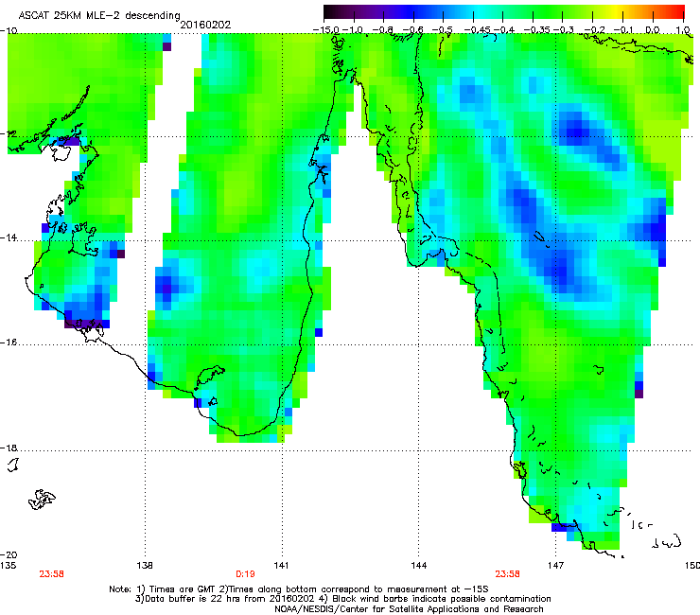Viewport: 700px width, 615px height.
Task: Click the red 0:19 swath time label
Action: click(x=245, y=574)
